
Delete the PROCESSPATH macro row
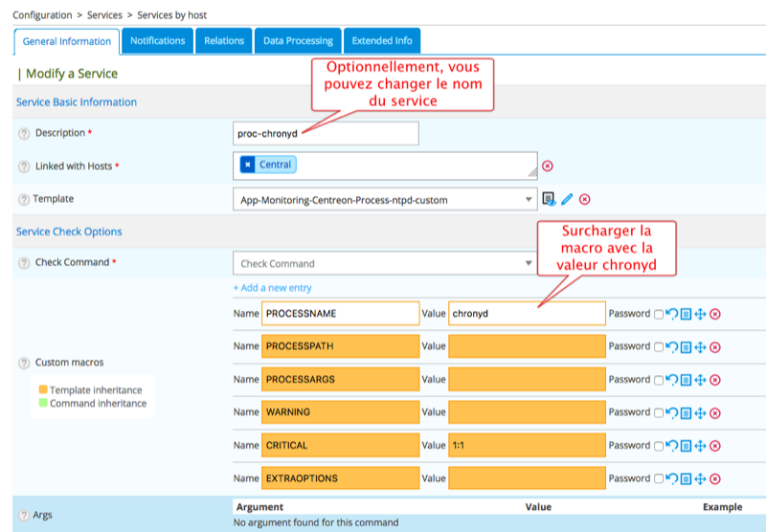pyautogui.click(x=714, y=347)
